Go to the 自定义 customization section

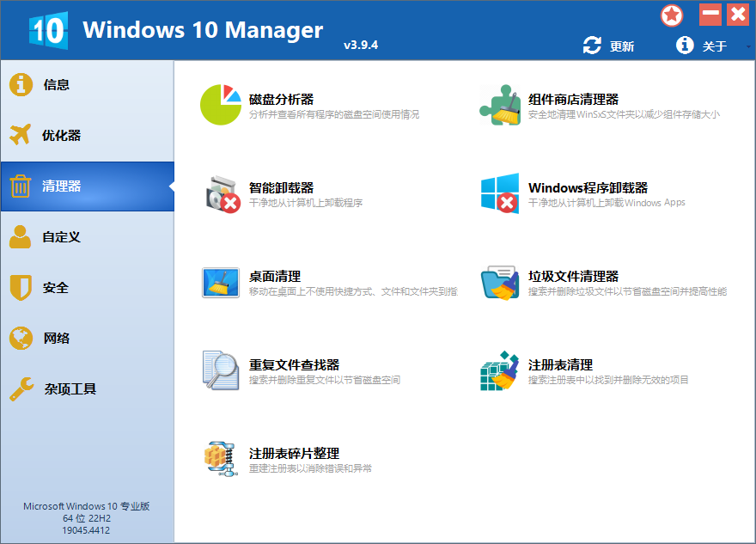(60, 236)
